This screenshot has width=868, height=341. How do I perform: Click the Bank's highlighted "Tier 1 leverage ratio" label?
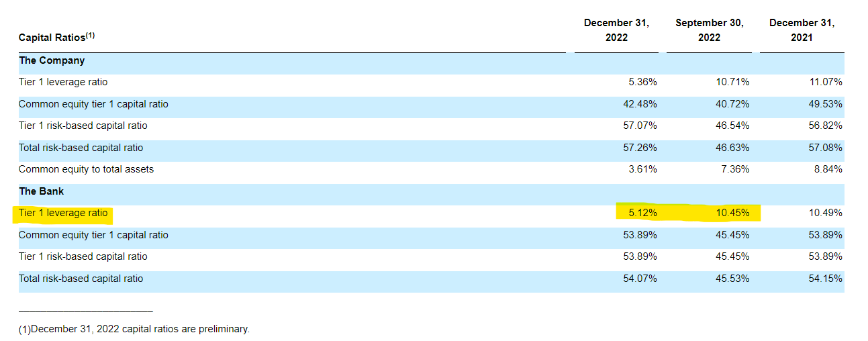coord(63,213)
